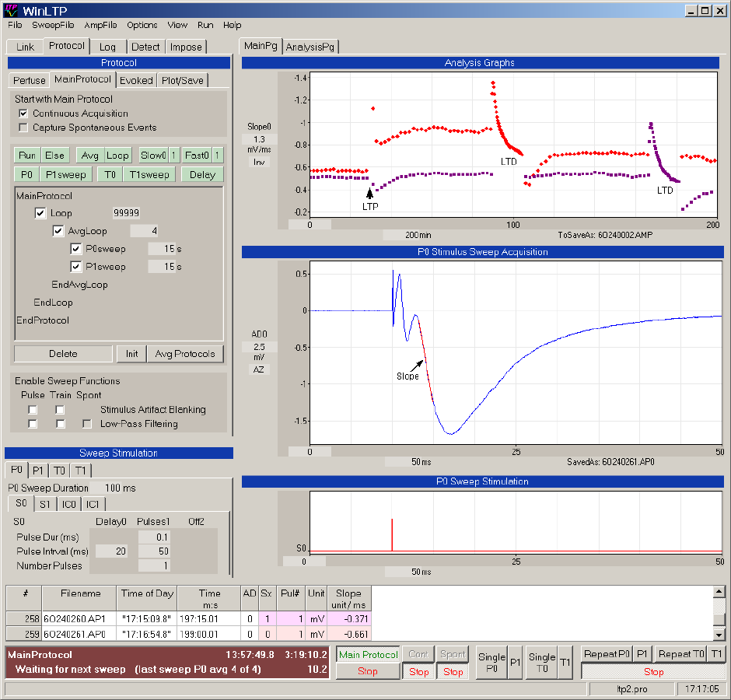Switch to the IC0 stimulation tab

click(x=70, y=504)
